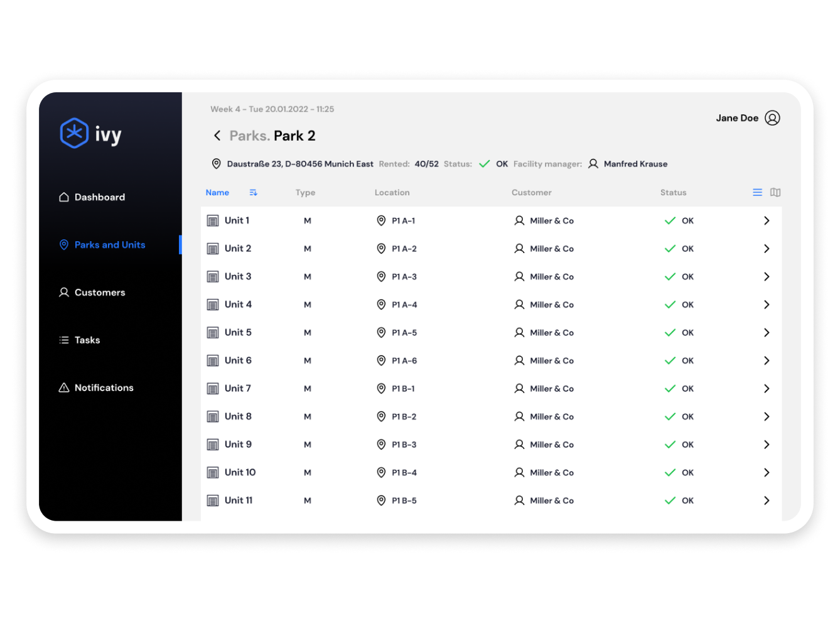The width and height of the screenshot is (840, 628).
Task: Switch to the Customers section
Action: (100, 292)
